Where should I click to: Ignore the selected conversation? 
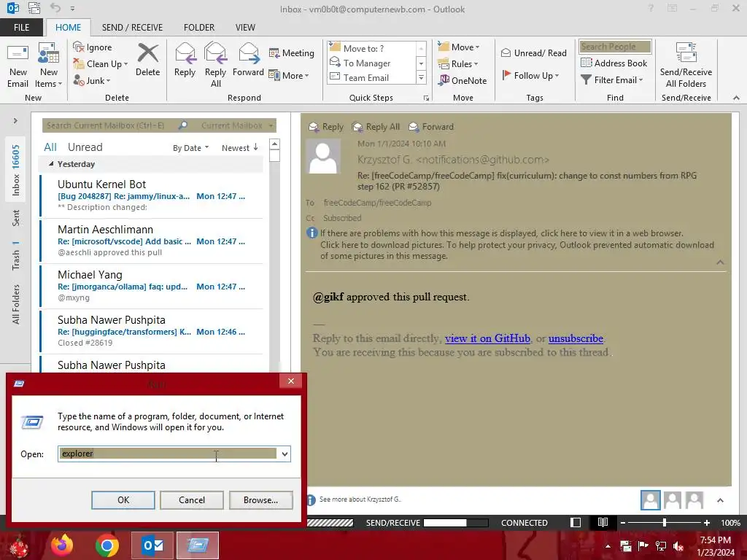click(x=93, y=47)
